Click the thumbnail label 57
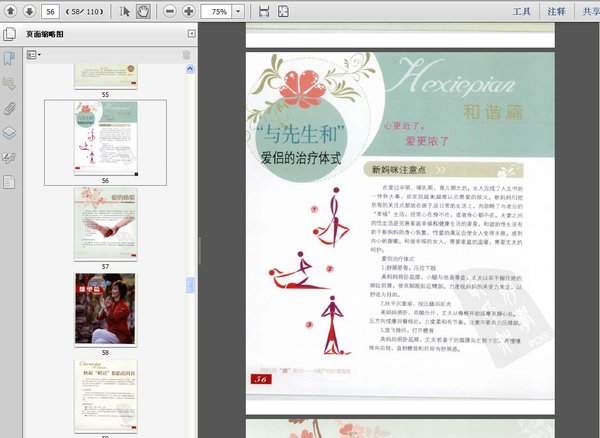This screenshot has width=600, height=438. [x=105, y=266]
